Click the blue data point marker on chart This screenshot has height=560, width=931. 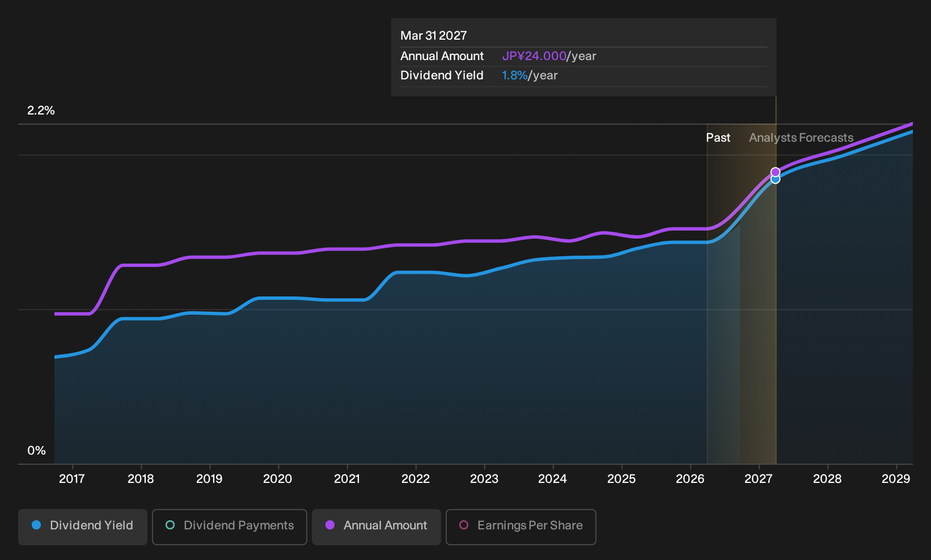coord(775,180)
